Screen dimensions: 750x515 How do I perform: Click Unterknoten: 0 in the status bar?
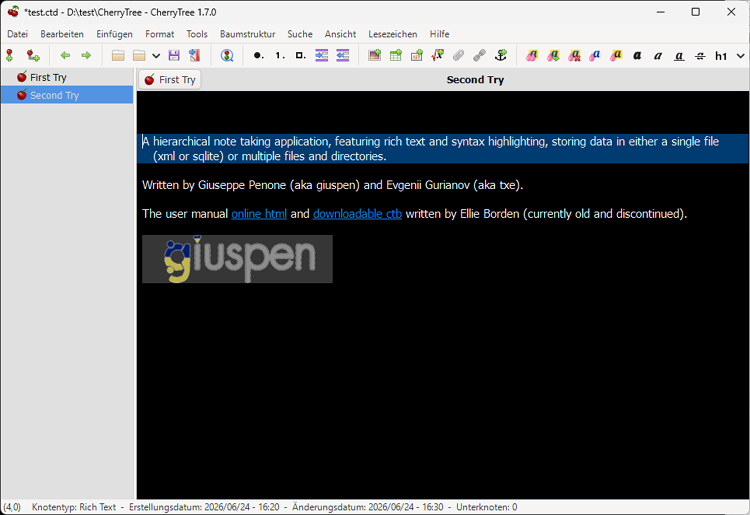point(486,507)
